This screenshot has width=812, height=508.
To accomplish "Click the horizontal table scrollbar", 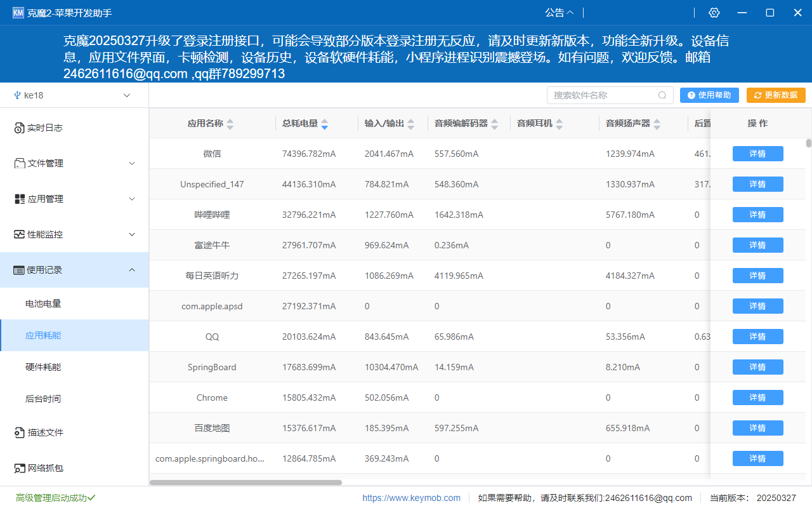I will tap(246, 483).
